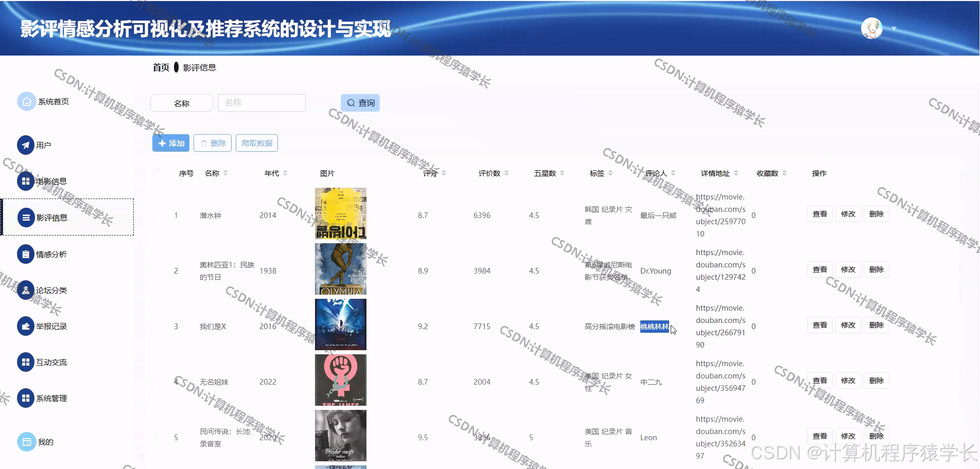Click 查看 for 潜水钟 row
This screenshot has width=980, height=469.
click(819, 214)
